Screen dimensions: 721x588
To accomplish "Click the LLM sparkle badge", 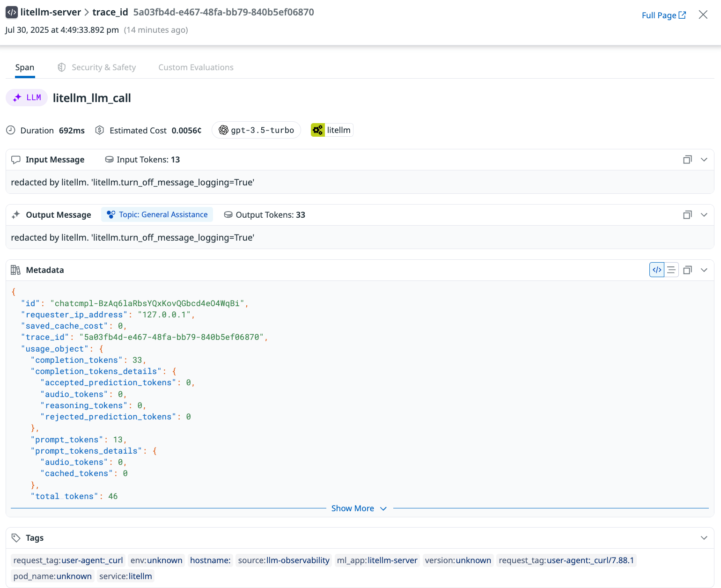I will (26, 97).
